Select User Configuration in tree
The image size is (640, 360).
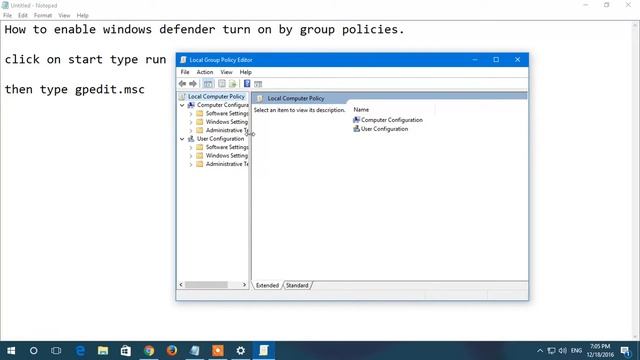tap(220, 138)
